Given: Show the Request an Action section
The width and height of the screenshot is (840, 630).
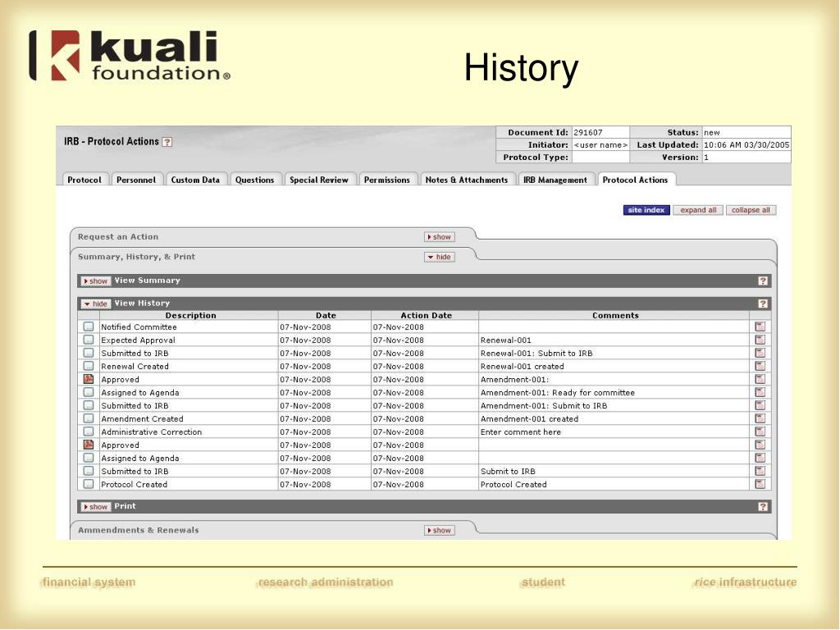Looking at the screenshot, I should coord(440,237).
